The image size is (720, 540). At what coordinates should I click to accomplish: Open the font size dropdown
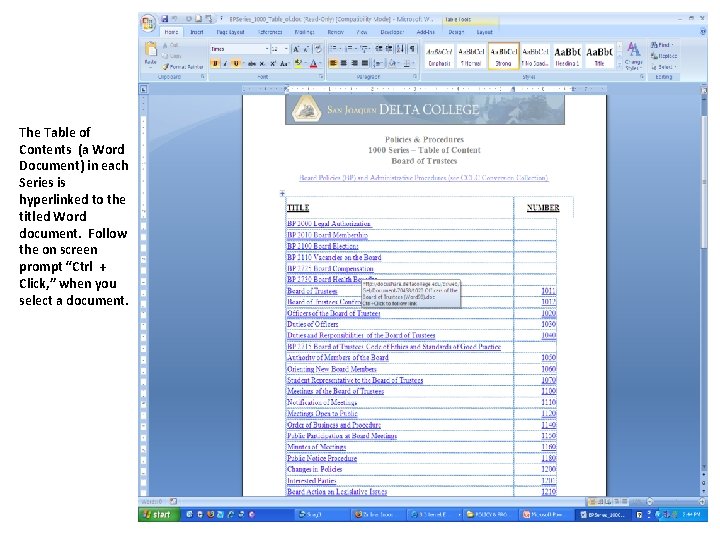click(286, 49)
